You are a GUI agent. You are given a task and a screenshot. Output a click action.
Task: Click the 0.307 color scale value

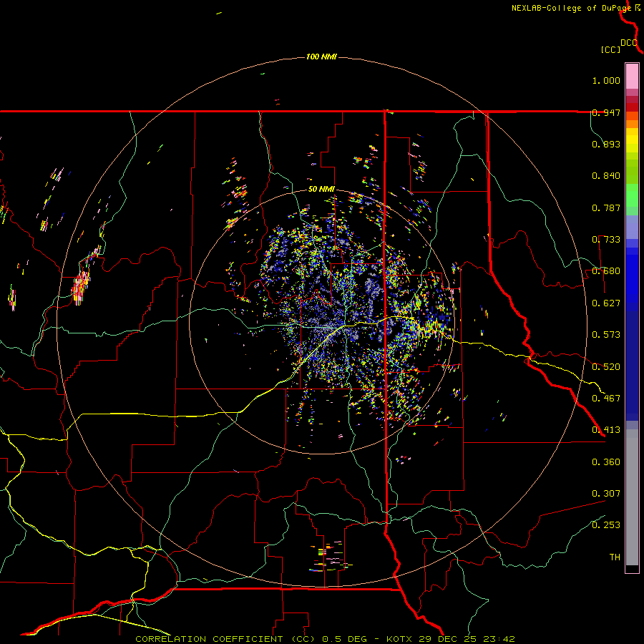tap(606, 494)
